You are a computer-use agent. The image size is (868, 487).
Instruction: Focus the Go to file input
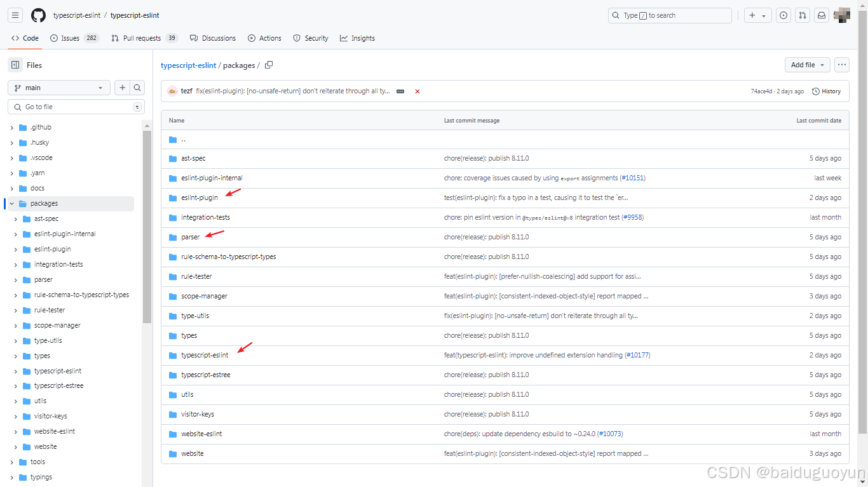[76, 107]
